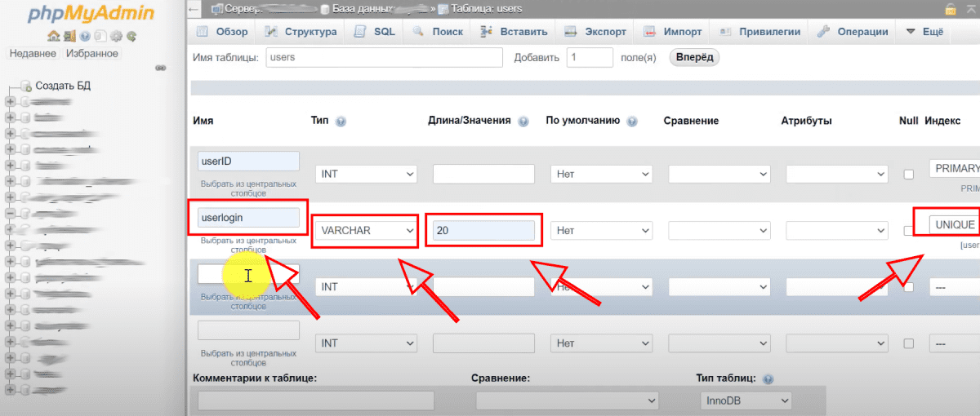
Task: Click the length field of userID row
Action: click(x=483, y=174)
